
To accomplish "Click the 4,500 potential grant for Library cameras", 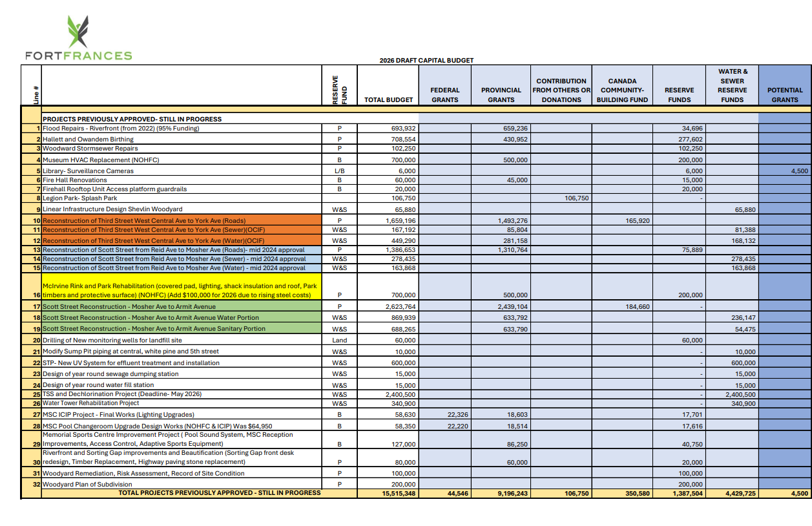I will click(x=798, y=171).
